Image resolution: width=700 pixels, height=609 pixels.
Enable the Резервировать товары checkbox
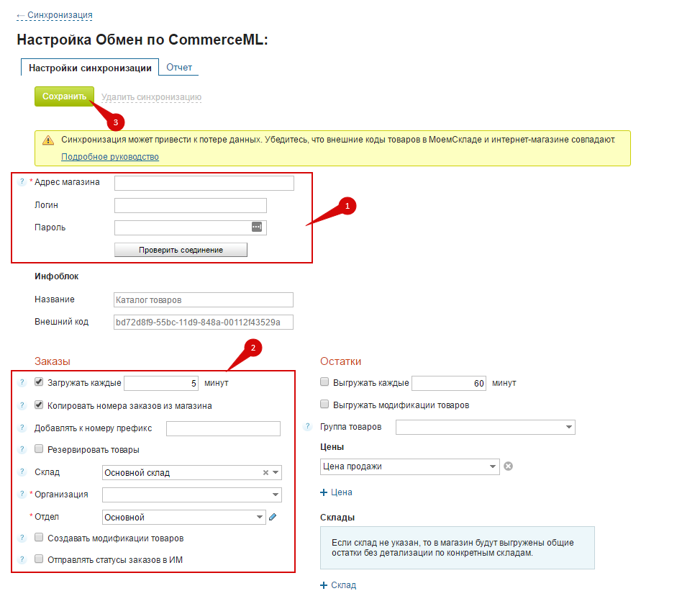tap(40, 449)
